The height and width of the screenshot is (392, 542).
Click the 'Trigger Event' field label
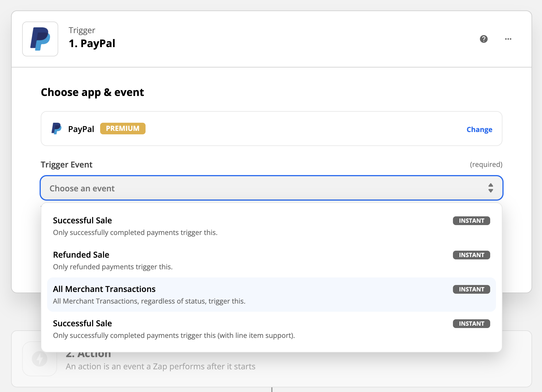click(67, 165)
